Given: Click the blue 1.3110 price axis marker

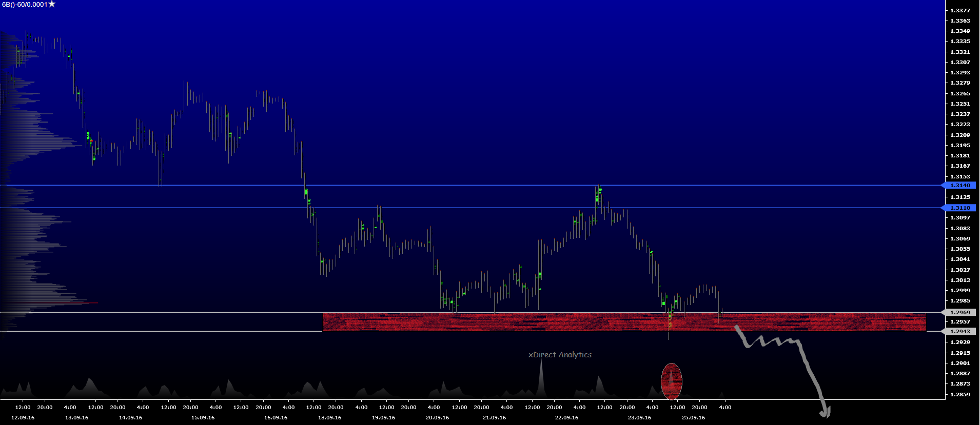Looking at the screenshot, I should [x=959, y=208].
